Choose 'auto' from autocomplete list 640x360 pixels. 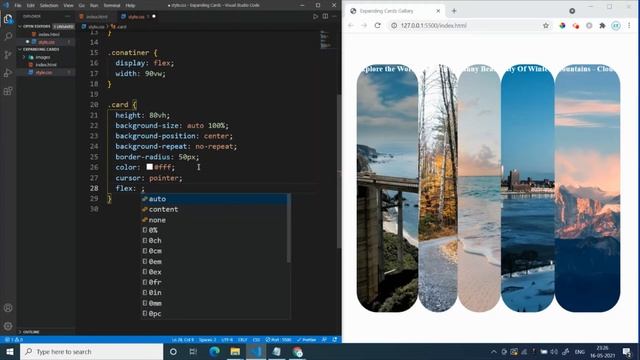point(214,199)
